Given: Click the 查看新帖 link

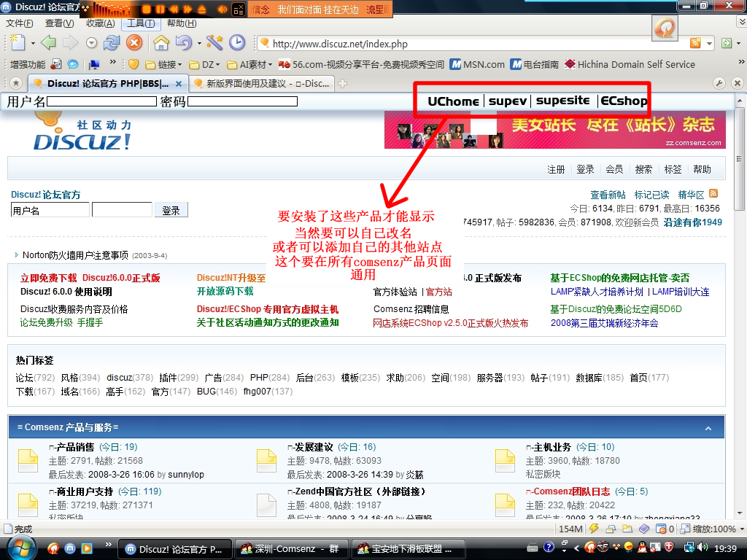Looking at the screenshot, I should [608, 194].
